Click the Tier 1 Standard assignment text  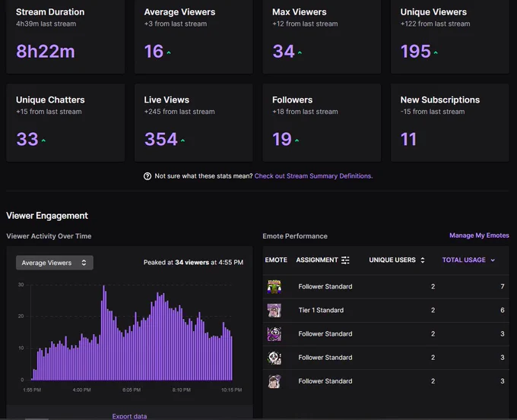tap(321, 311)
